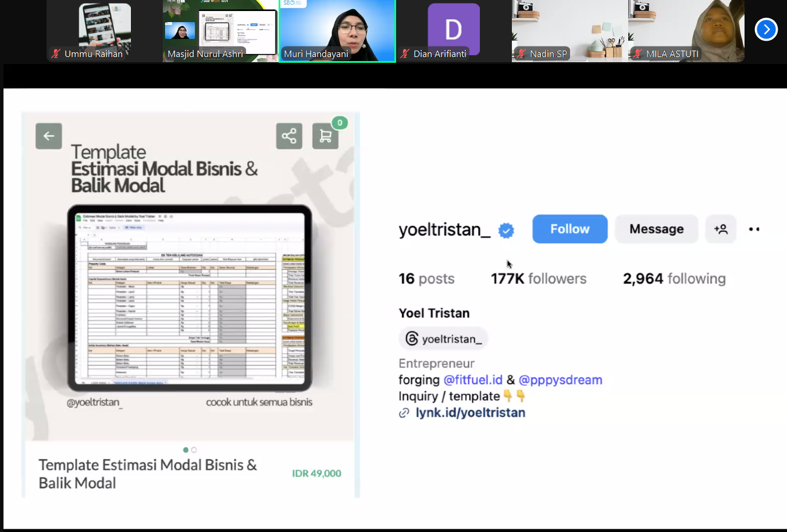Click the Threads yoeltristan_ badge
Screen dimensions: 787x532
444,339
